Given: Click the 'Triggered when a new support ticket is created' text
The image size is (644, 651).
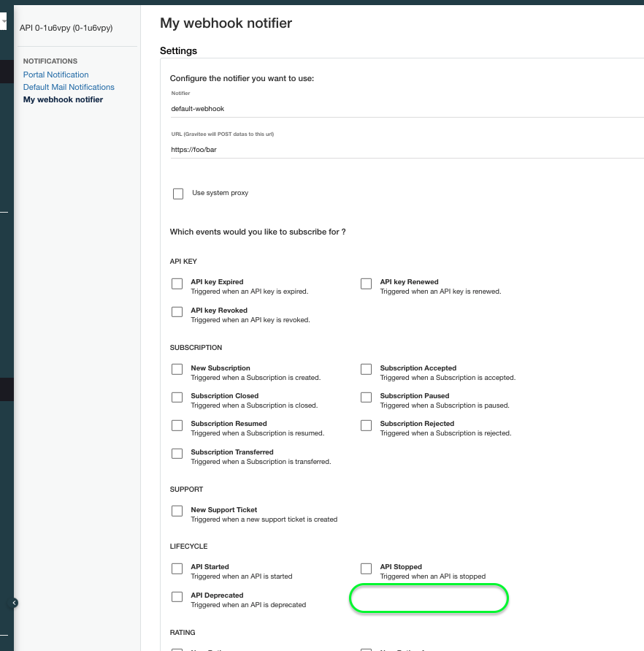Looking at the screenshot, I should 264,519.
